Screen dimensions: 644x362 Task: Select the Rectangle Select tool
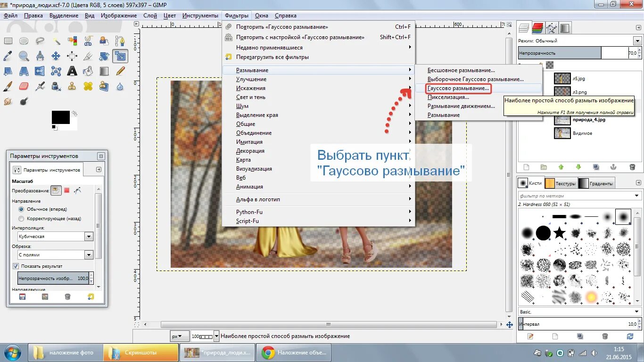(8, 41)
